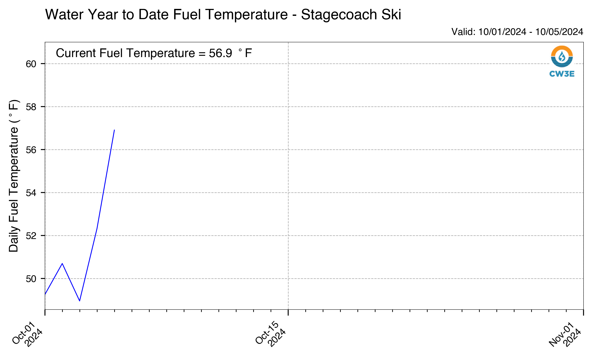Image resolution: width=592 pixels, height=364 pixels.
Task: Click the blue line's final peak point
Action: [x=114, y=130]
